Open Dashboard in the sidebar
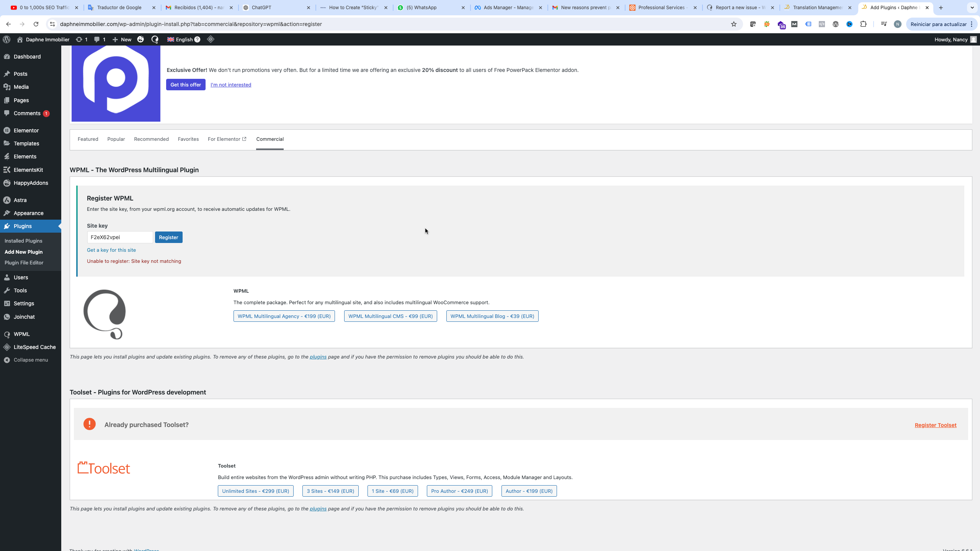The width and height of the screenshot is (980, 551). (31, 57)
